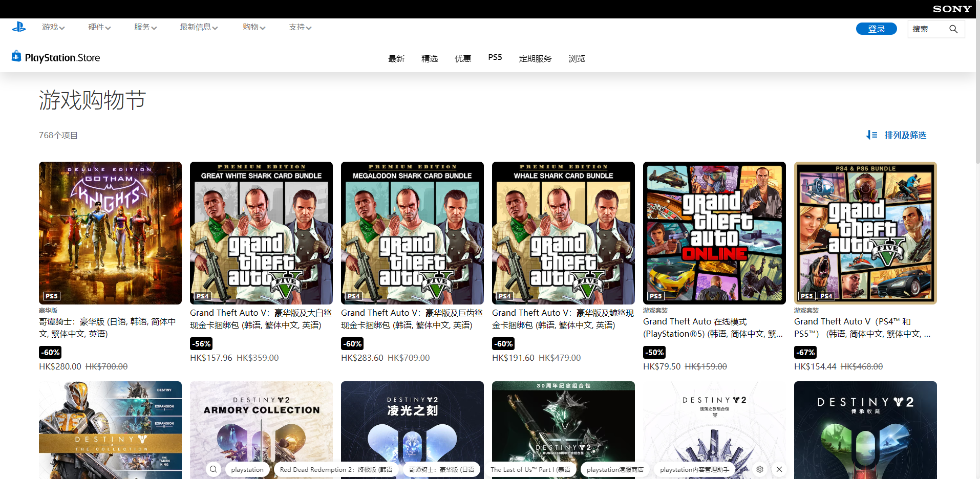Click the -50% discount badge

tap(654, 352)
